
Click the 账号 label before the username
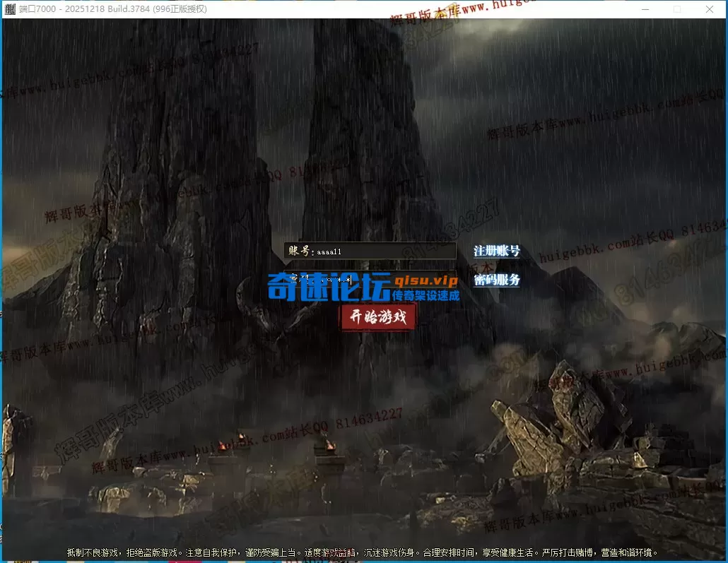pos(300,251)
